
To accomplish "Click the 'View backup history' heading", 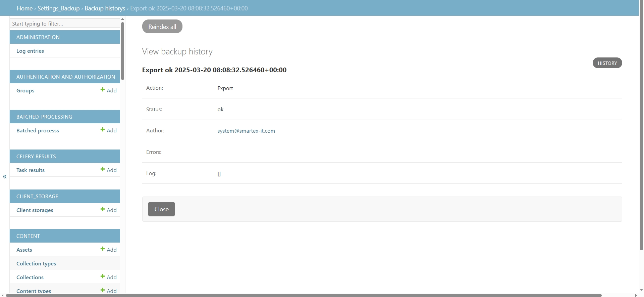I will click(x=177, y=51).
